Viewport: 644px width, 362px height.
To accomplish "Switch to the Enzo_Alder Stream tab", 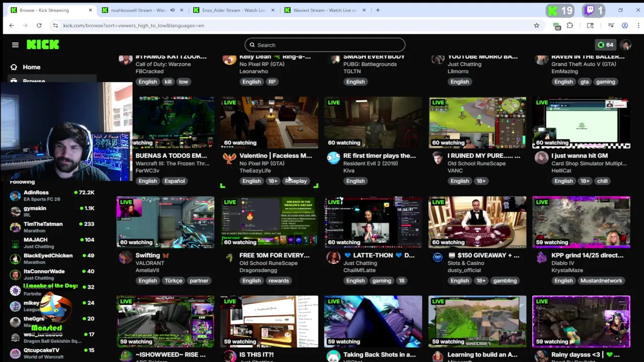I will click(x=234, y=10).
